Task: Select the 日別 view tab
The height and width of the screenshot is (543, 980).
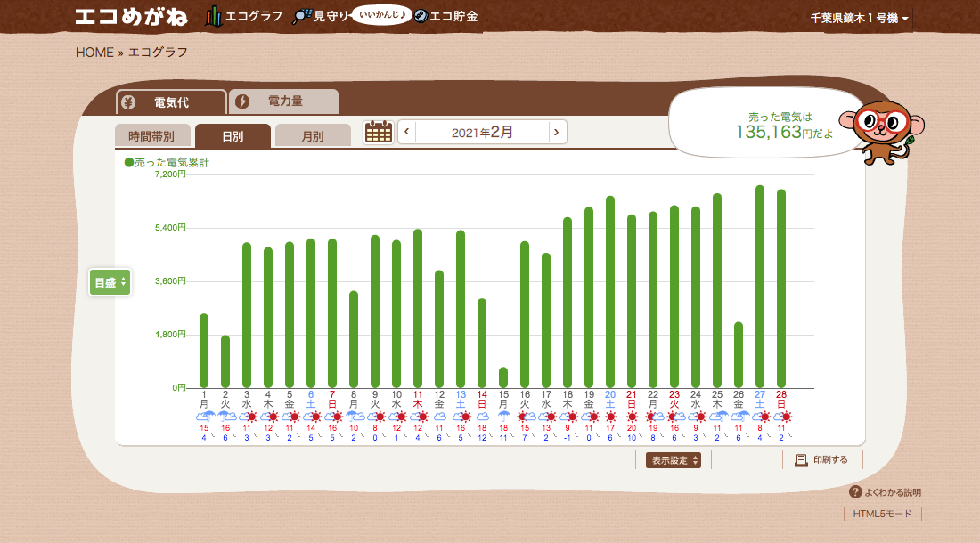Action: click(233, 135)
